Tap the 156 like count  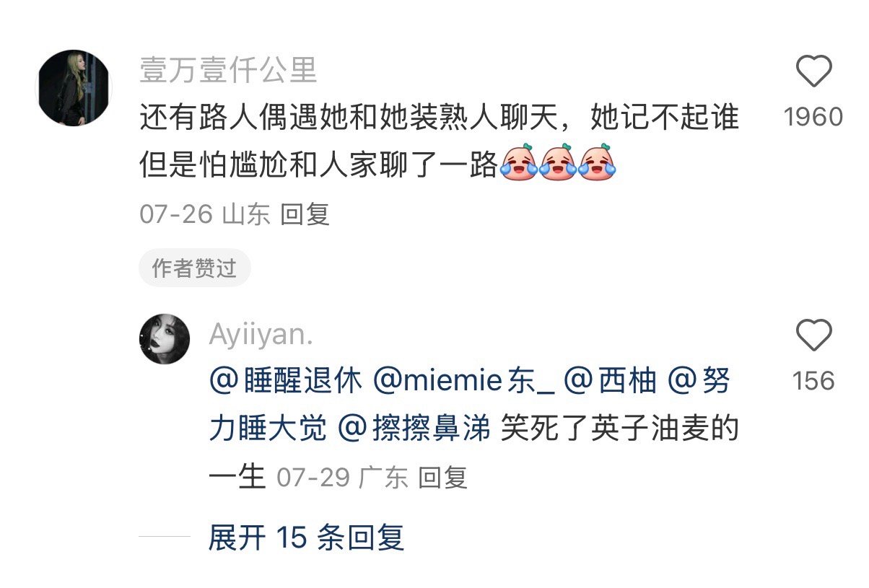[x=813, y=381]
